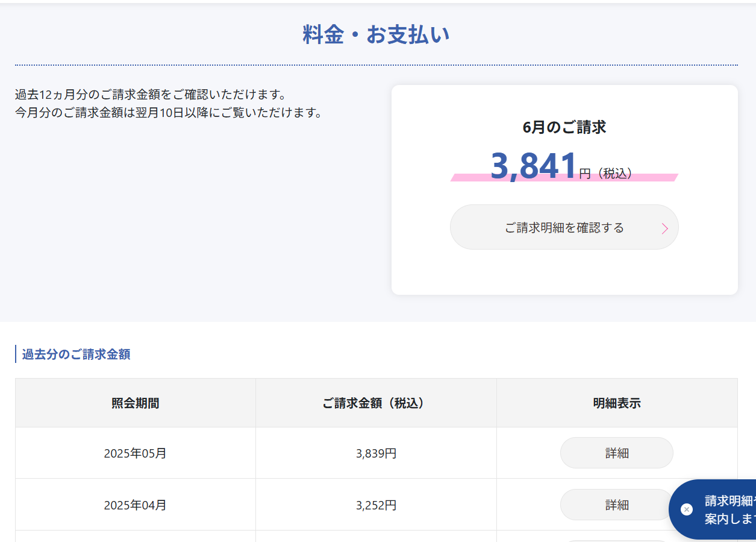Click the 今月分のご請求金額 notice line
Image resolution: width=756 pixels, height=542 pixels.
coord(169,113)
